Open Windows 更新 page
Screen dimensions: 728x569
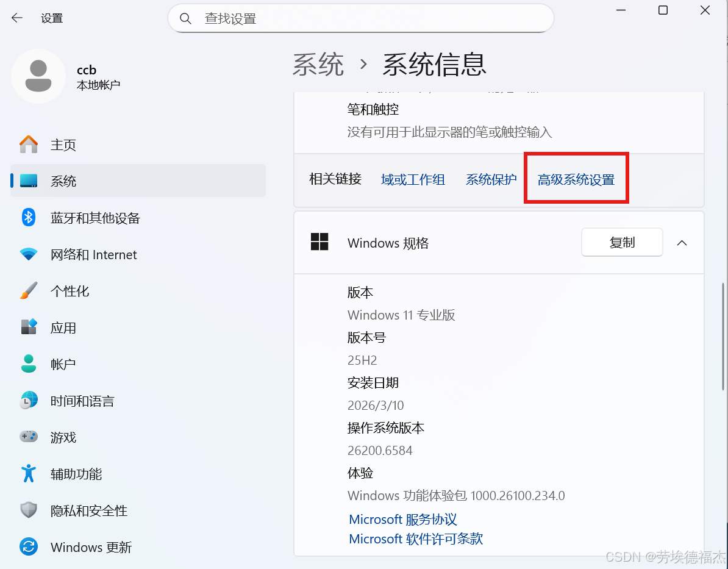coord(138,546)
